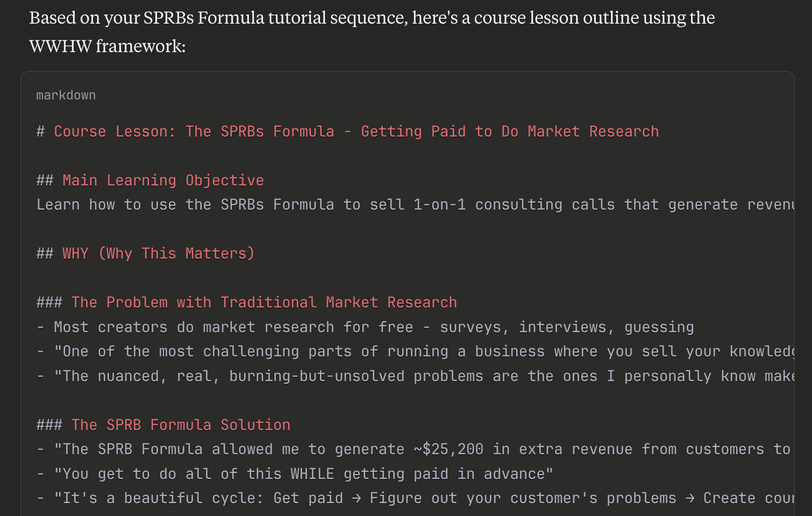Click the '###' marker before 'The SPRB Formula Solution'
The height and width of the screenshot is (516, 812).
49,425
